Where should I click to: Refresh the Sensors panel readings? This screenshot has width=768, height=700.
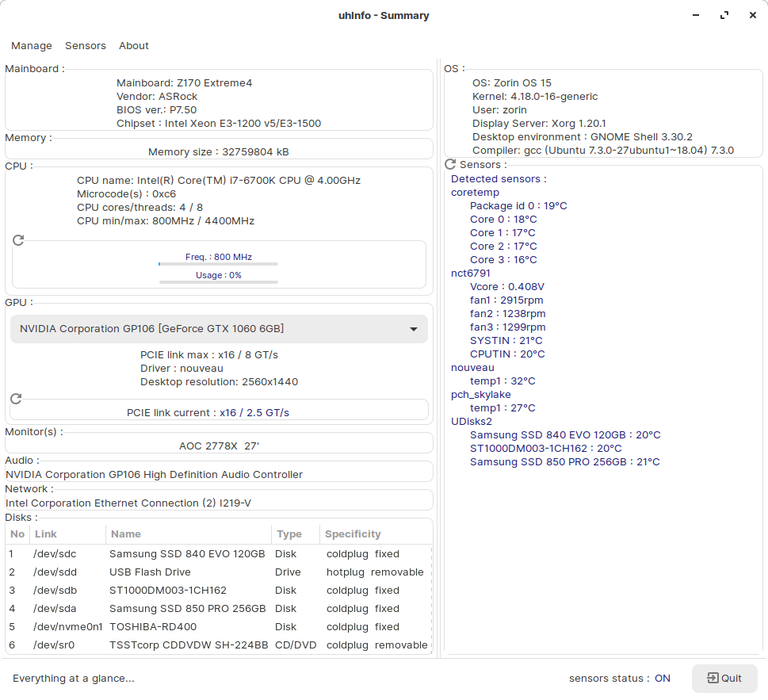[450, 164]
